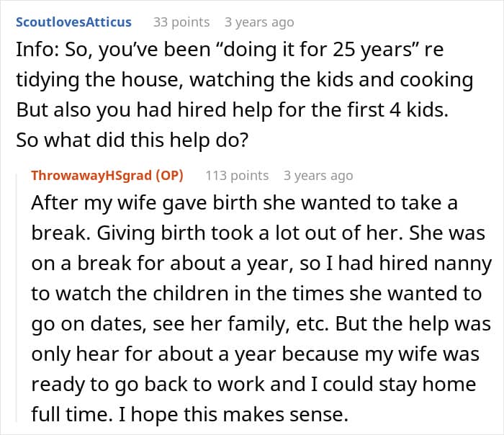Image resolution: width=504 pixels, height=435 pixels.
Task: Click the "113 points" score label
Action: [x=237, y=175]
